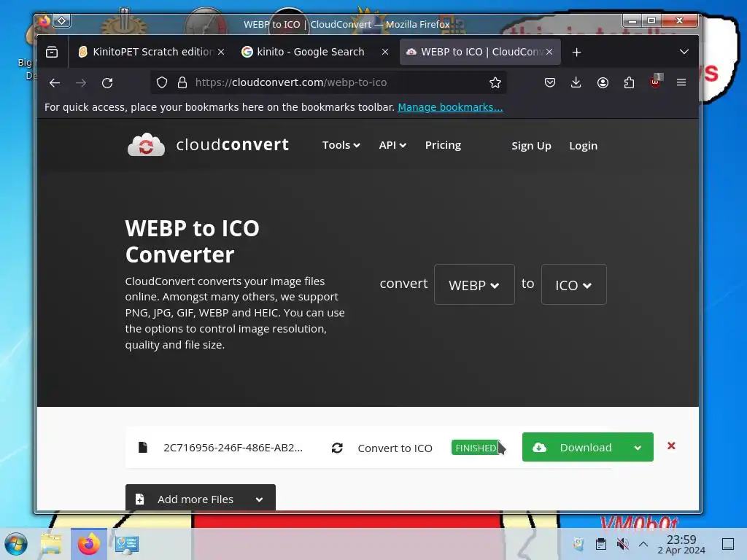The height and width of the screenshot is (560, 747).
Task: Open the file manager on the taskbar
Action: click(x=51, y=544)
